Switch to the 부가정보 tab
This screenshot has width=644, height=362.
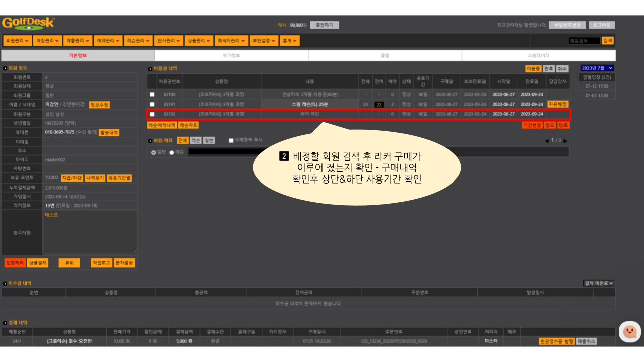pos(231,56)
